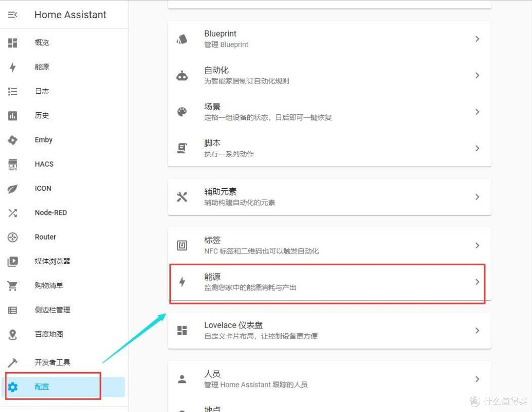Open 脚本 via its chevron arrow
The height and width of the screenshot is (412, 532).
(477, 148)
